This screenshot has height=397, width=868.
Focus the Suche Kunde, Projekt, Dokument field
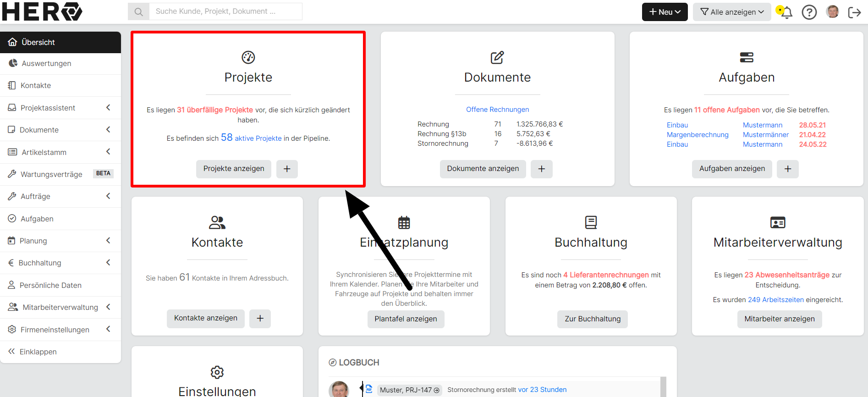(x=225, y=11)
